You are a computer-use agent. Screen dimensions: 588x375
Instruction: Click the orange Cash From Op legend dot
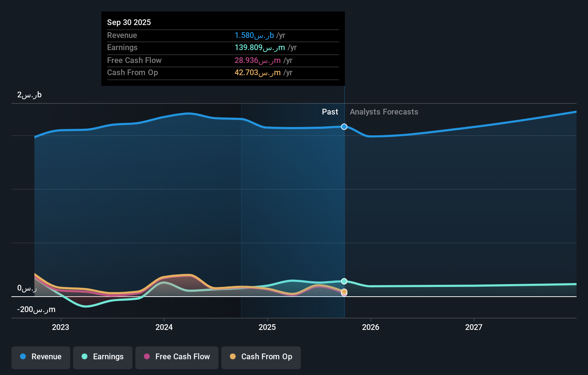(x=233, y=356)
